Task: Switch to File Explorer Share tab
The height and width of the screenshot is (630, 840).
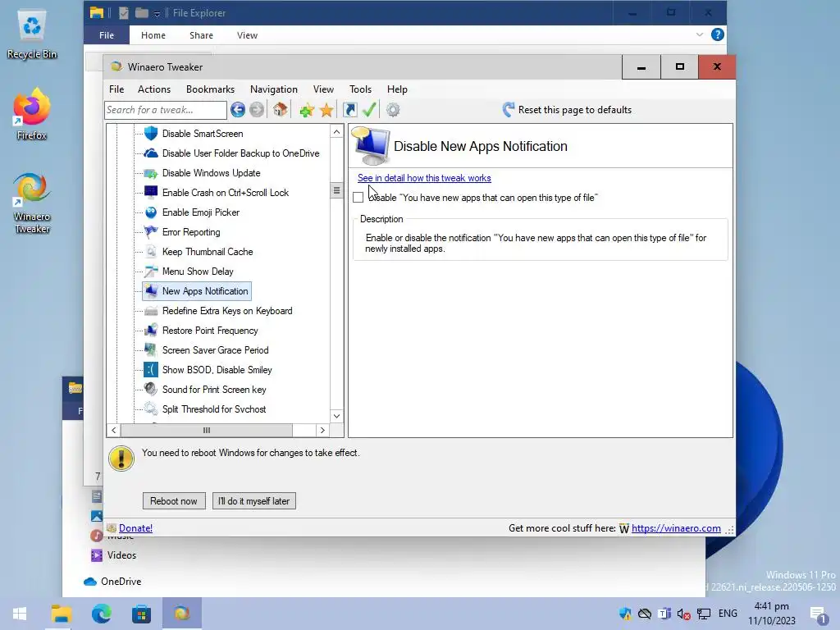Action: 201,35
